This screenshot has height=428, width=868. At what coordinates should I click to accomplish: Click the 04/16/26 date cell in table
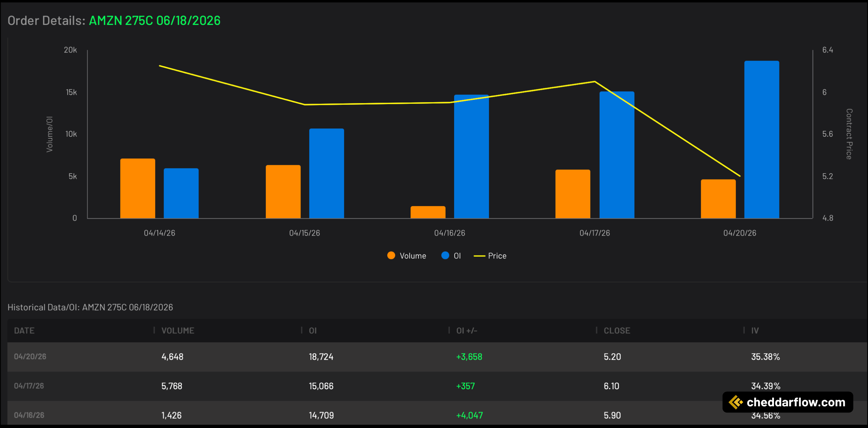point(29,415)
